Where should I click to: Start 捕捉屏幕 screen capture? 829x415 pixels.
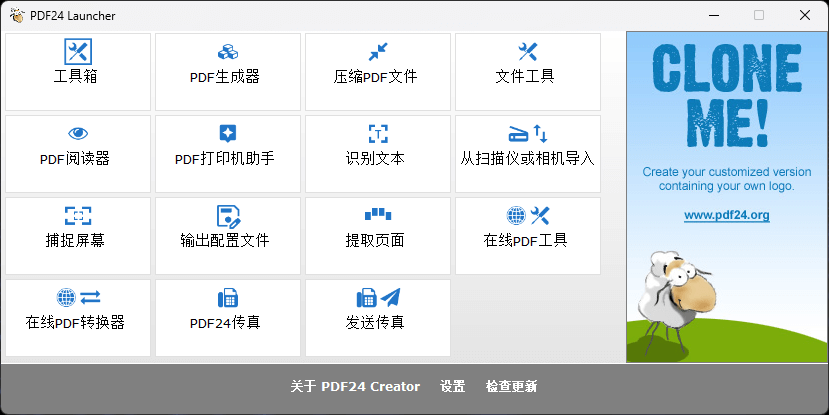(x=78, y=235)
